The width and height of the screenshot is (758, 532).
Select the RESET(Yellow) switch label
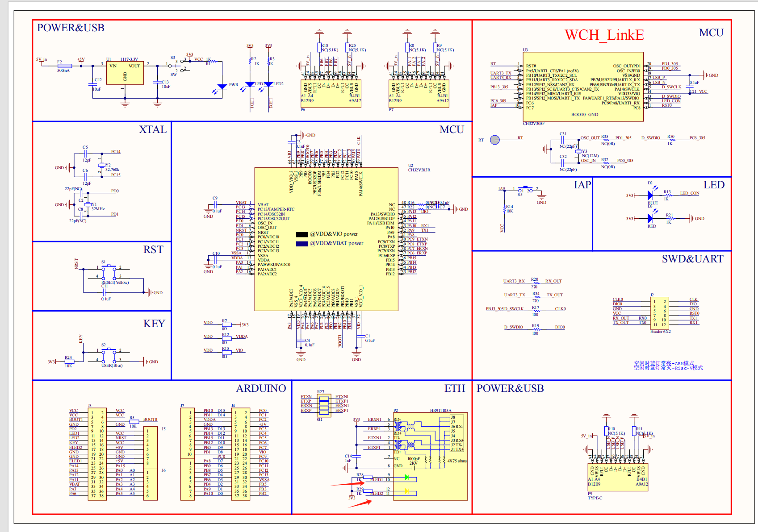click(115, 283)
